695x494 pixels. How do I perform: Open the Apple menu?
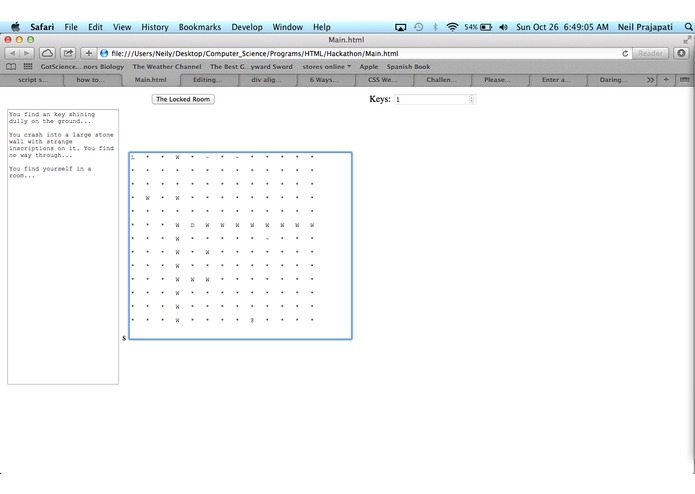coord(16,27)
